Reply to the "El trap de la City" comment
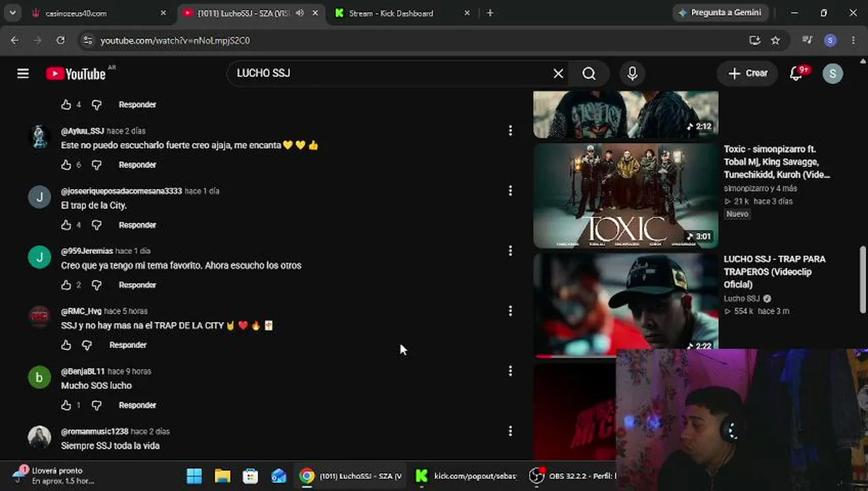This screenshot has width=868, height=491. (x=137, y=225)
